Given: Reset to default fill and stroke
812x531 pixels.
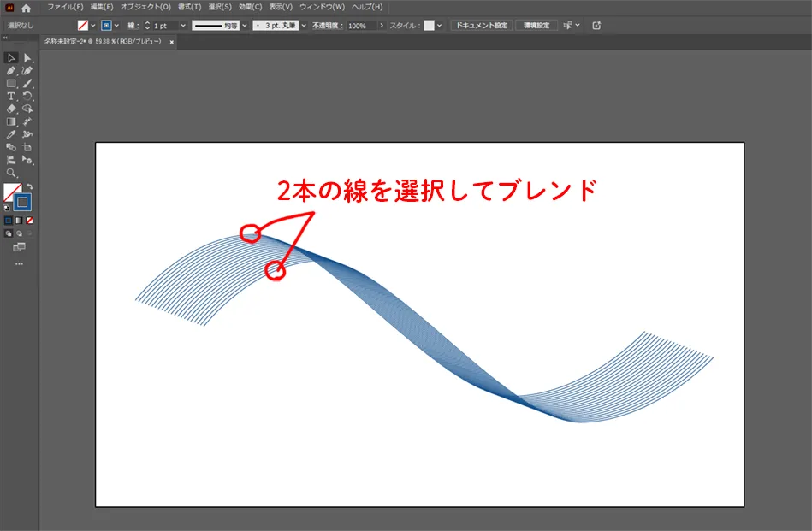Looking at the screenshot, I should 7,207.
